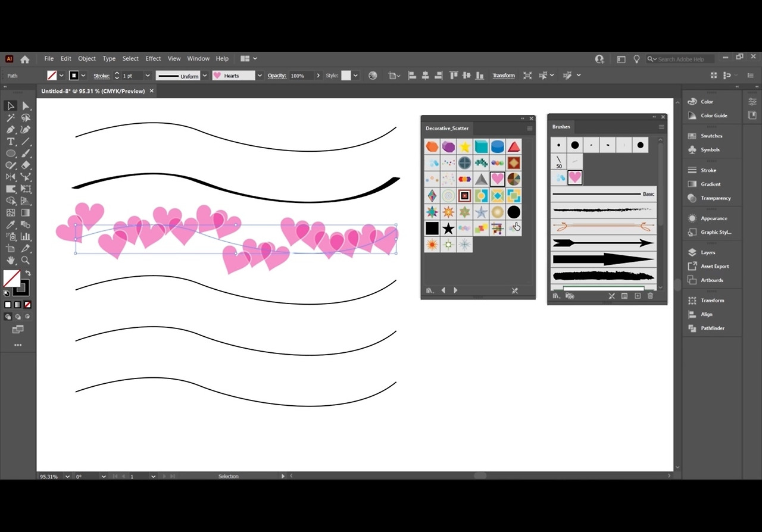The image size is (762, 532).
Task: Open the Recolor Artwork color wheel
Action: click(373, 76)
